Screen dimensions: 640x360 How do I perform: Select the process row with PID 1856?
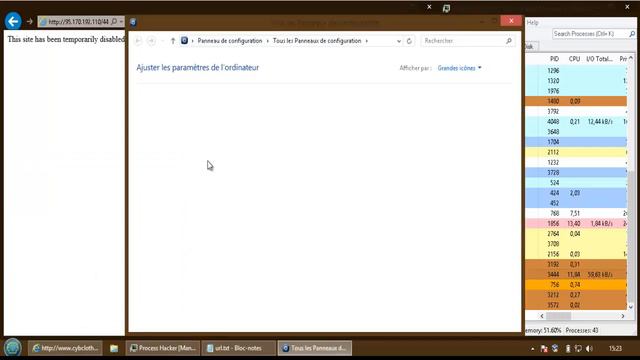pyautogui.click(x=576, y=224)
